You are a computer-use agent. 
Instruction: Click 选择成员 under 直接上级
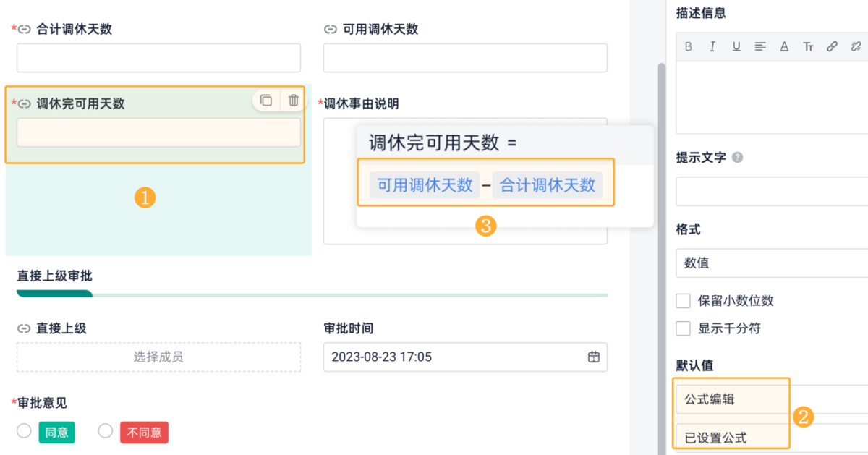coord(158,357)
